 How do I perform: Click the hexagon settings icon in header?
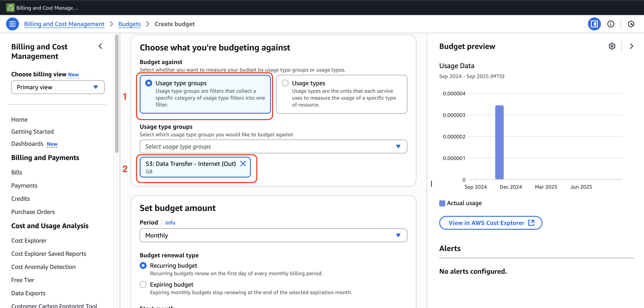pyautogui.click(x=631, y=24)
